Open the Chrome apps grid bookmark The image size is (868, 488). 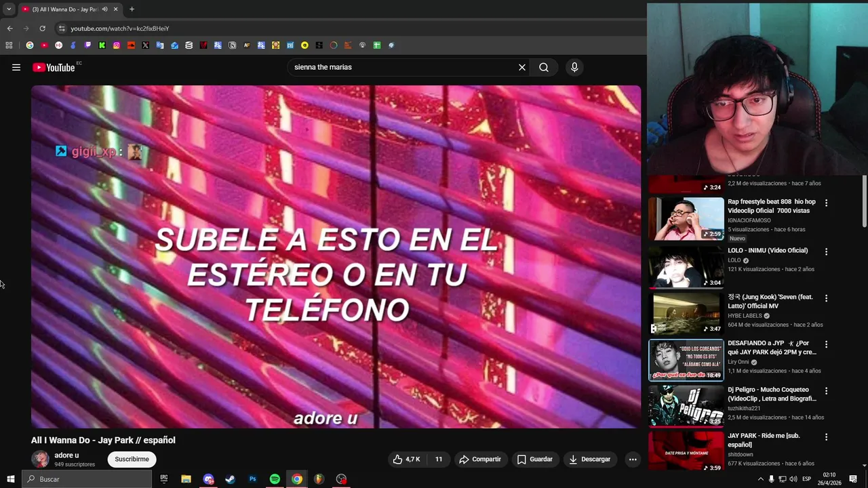coord(9,45)
